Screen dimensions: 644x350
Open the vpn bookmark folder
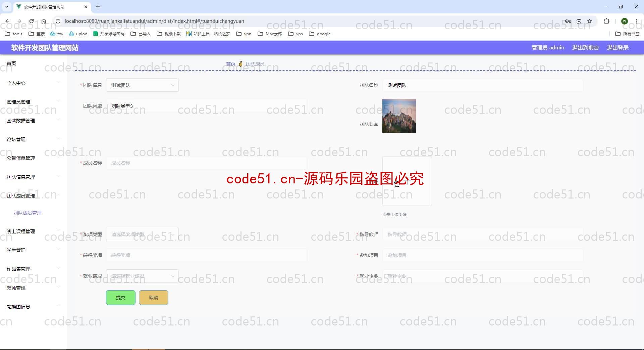(244, 34)
